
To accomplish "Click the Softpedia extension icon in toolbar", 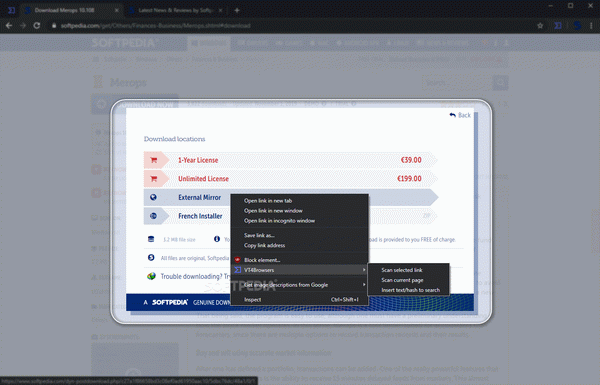I will coord(577,26).
